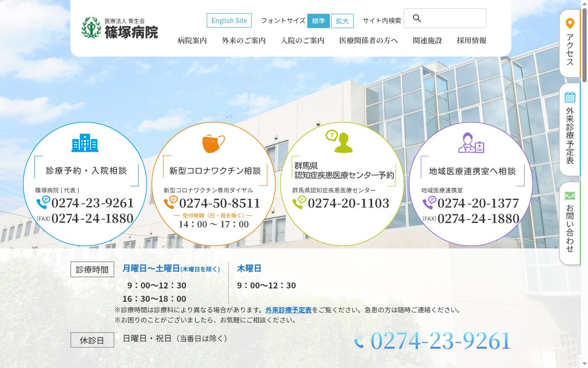Open the 関連施設 menu

tap(428, 40)
